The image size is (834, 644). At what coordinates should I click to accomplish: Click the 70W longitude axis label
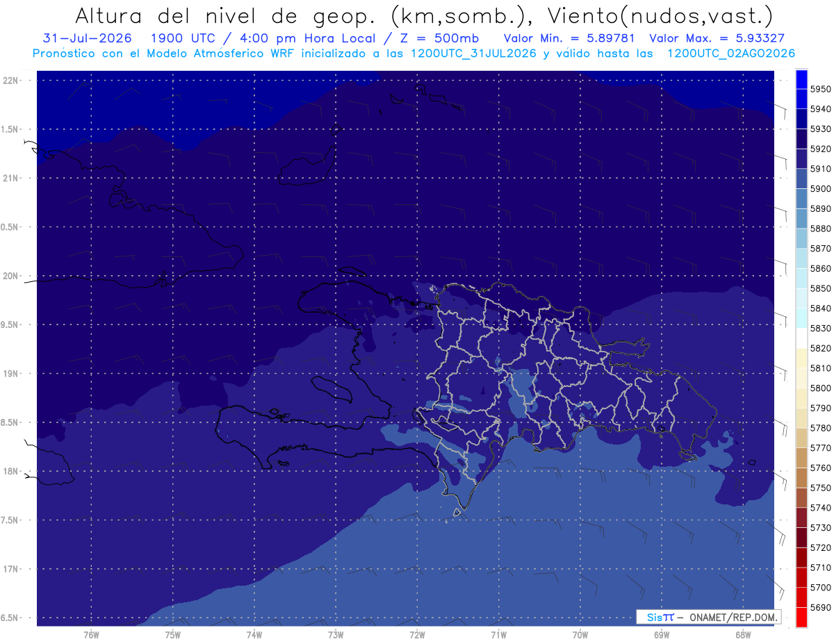coord(580,635)
